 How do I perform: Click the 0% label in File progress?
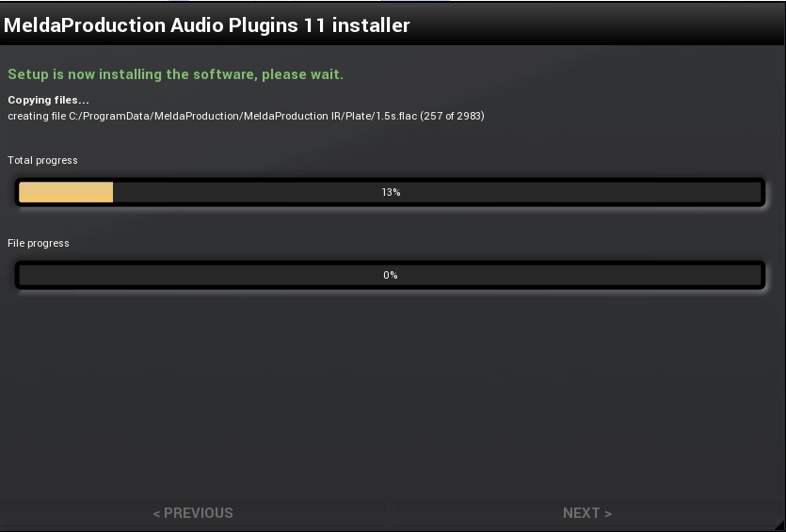click(x=391, y=275)
